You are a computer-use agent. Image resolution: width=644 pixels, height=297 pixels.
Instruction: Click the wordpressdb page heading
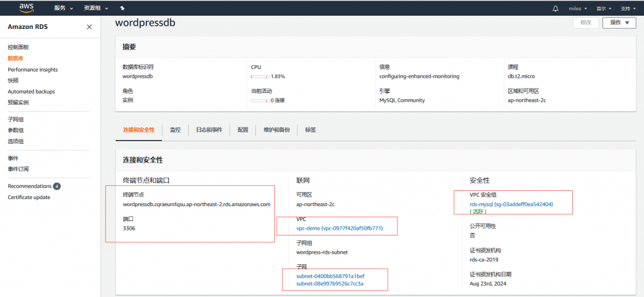145,23
